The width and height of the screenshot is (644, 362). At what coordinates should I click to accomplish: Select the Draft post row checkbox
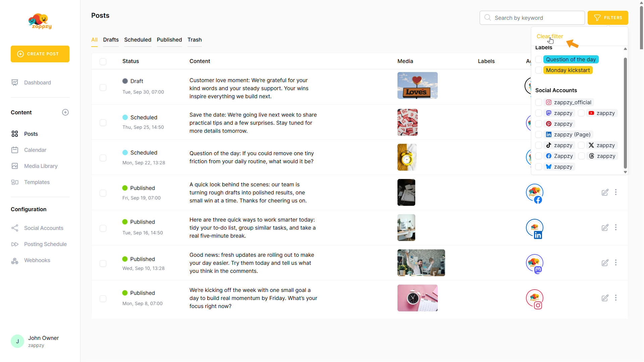tap(103, 87)
